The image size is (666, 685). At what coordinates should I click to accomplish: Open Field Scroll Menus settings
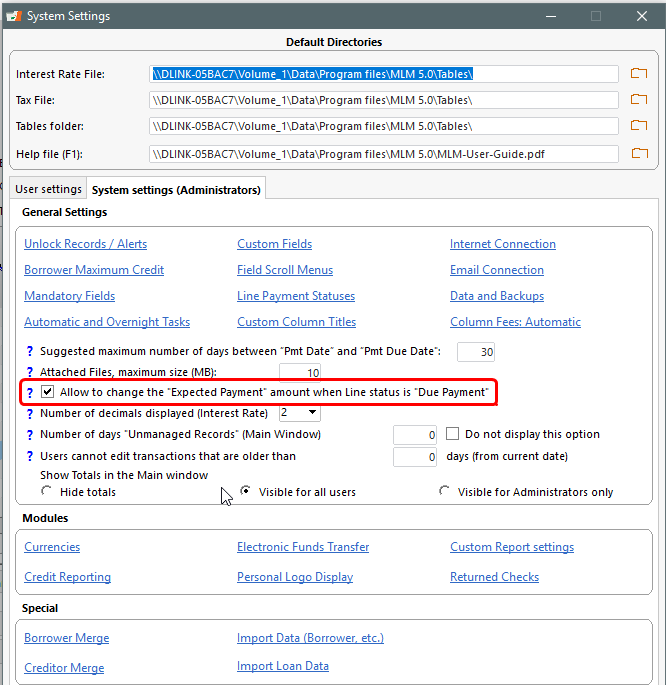(285, 270)
